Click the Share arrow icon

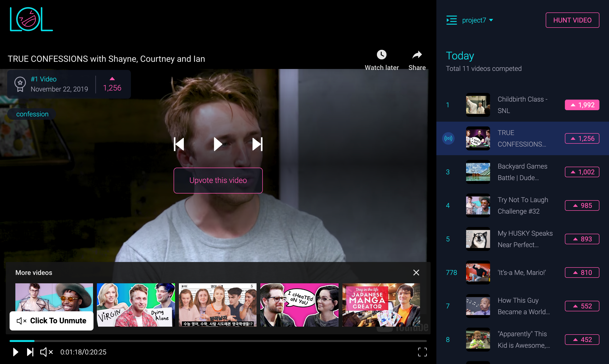tap(417, 55)
